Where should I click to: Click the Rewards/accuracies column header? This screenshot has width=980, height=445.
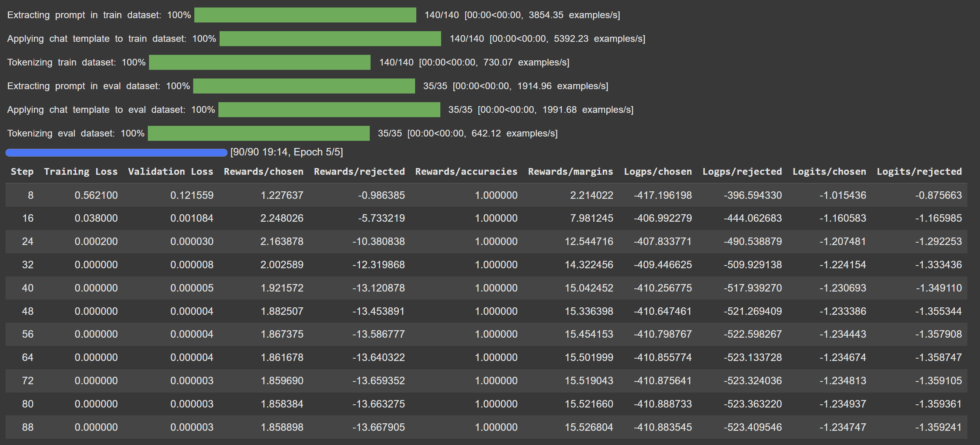(x=466, y=172)
